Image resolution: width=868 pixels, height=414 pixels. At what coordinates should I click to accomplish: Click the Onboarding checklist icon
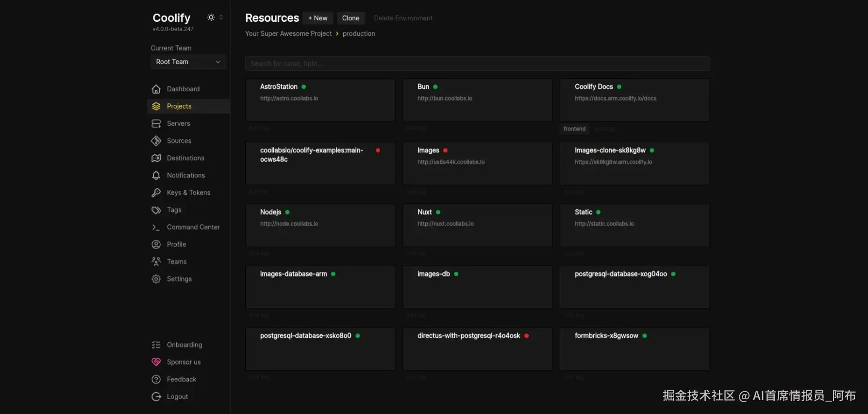coord(156,345)
